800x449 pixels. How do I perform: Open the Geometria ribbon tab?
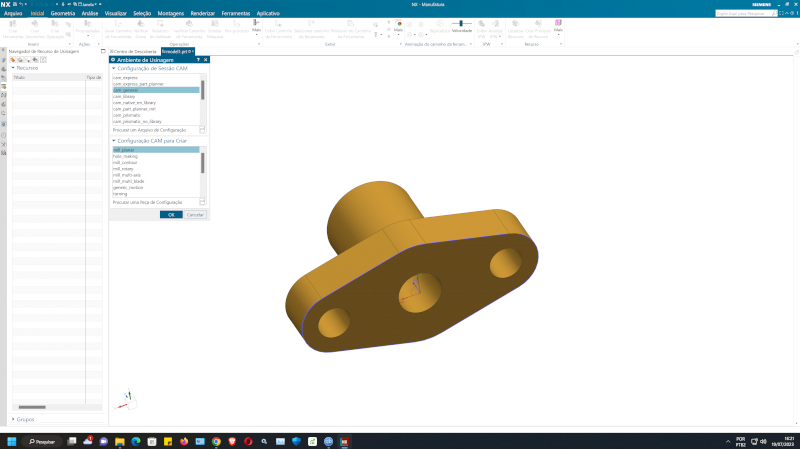(62, 14)
